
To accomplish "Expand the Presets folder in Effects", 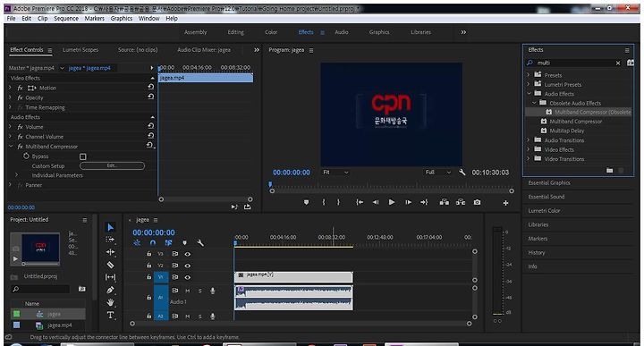I will (529, 75).
